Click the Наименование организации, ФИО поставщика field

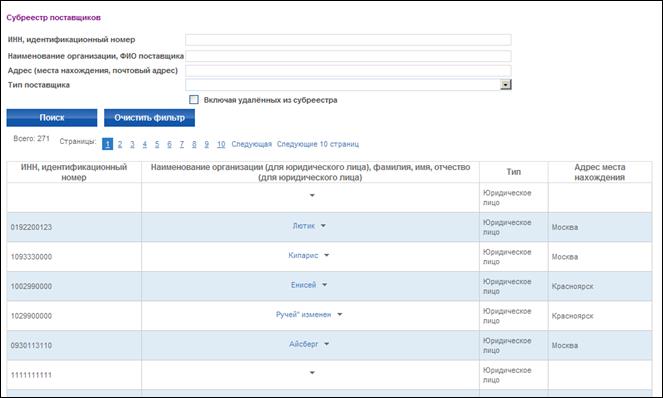(348, 56)
